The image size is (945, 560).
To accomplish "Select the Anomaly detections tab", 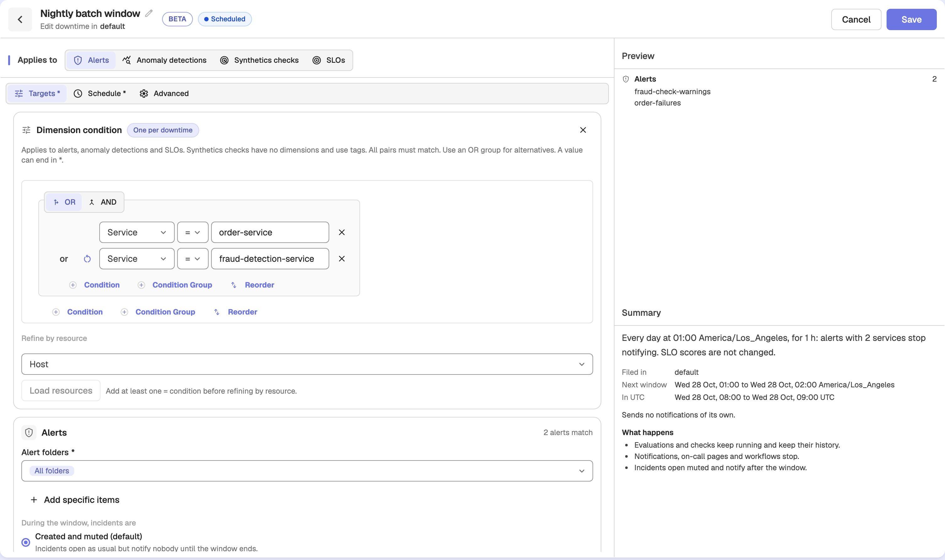I will pyautogui.click(x=164, y=60).
